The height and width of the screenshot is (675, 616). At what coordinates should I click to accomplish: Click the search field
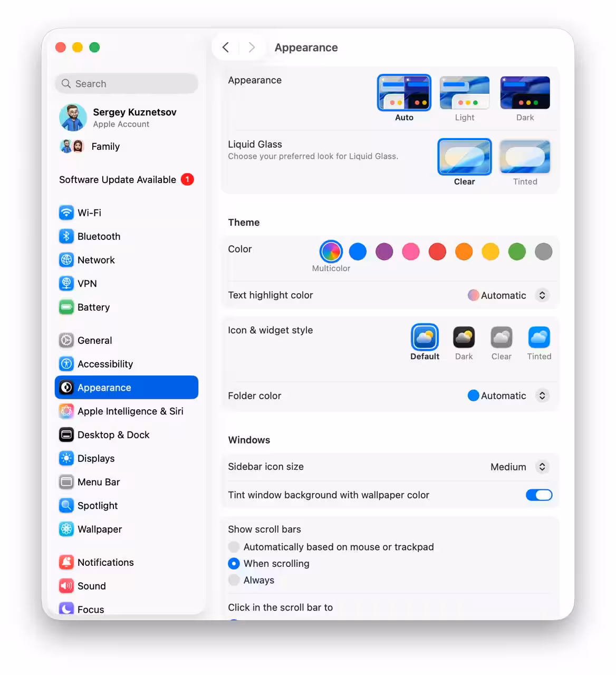click(x=126, y=83)
